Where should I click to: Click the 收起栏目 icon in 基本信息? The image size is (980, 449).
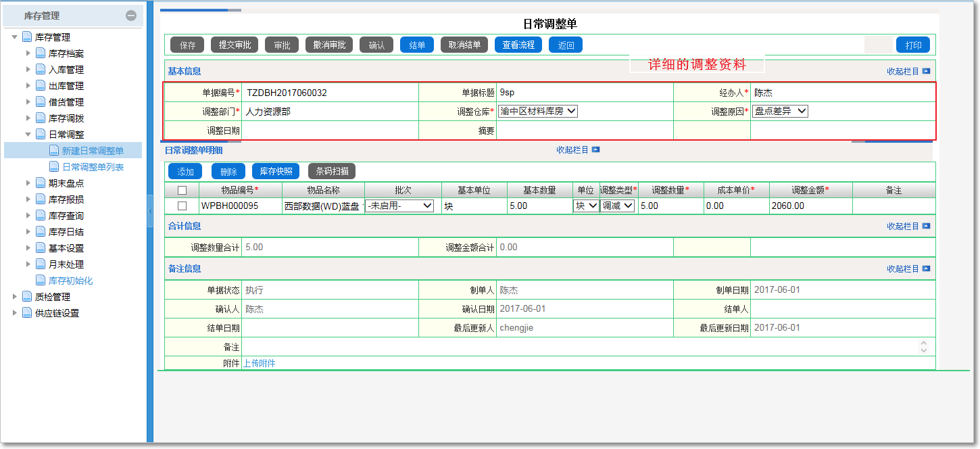926,71
